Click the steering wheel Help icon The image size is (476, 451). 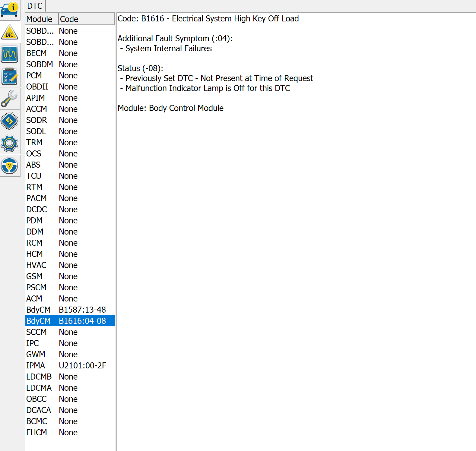(10, 166)
